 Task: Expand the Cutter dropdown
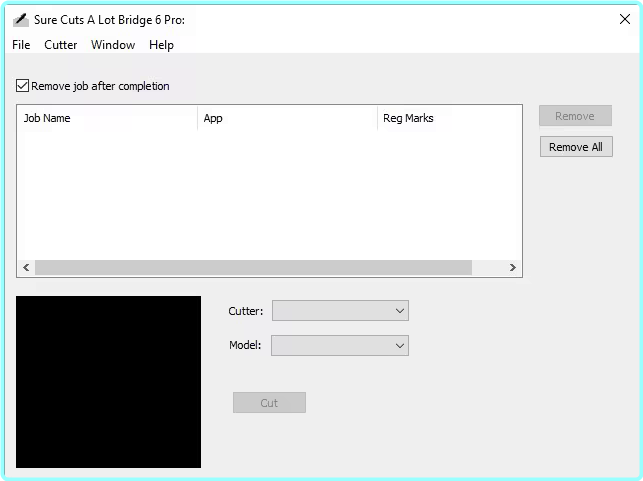pos(340,311)
